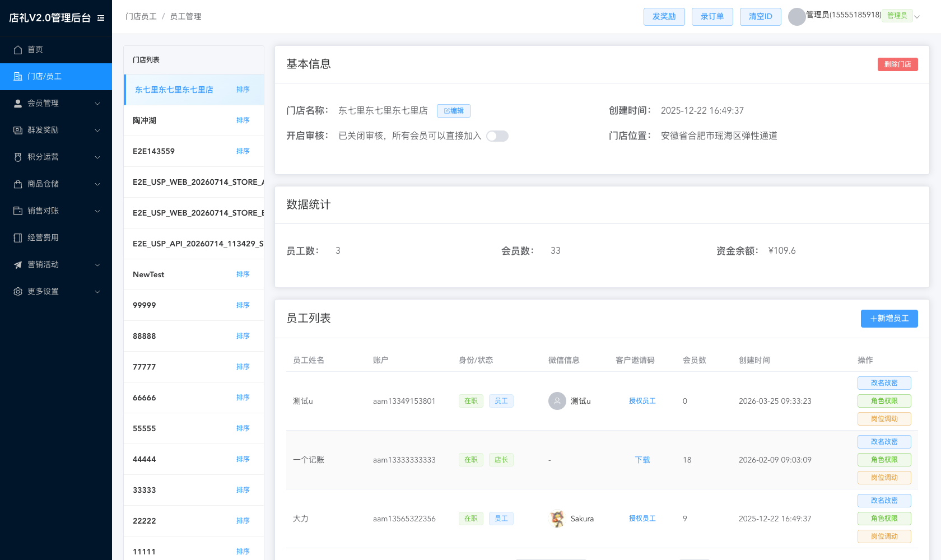Expand the 销售对账 submenu chevron
941x560 pixels.
[x=97, y=211]
